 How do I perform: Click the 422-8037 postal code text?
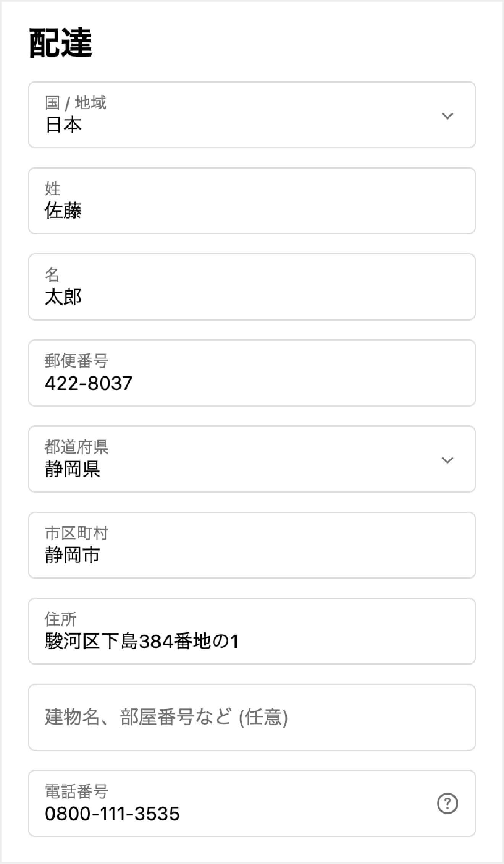[x=89, y=383]
